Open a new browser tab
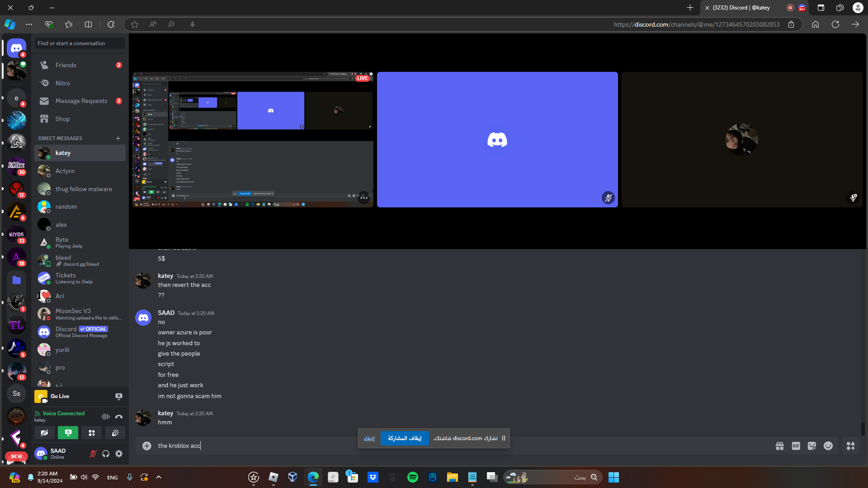Image resolution: width=868 pixels, height=488 pixels. point(690,8)
